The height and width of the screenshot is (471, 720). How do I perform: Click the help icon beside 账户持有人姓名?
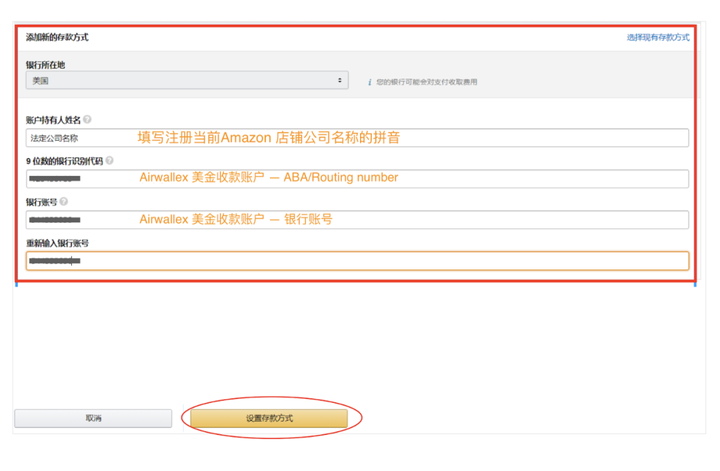[x=87, y=119]
